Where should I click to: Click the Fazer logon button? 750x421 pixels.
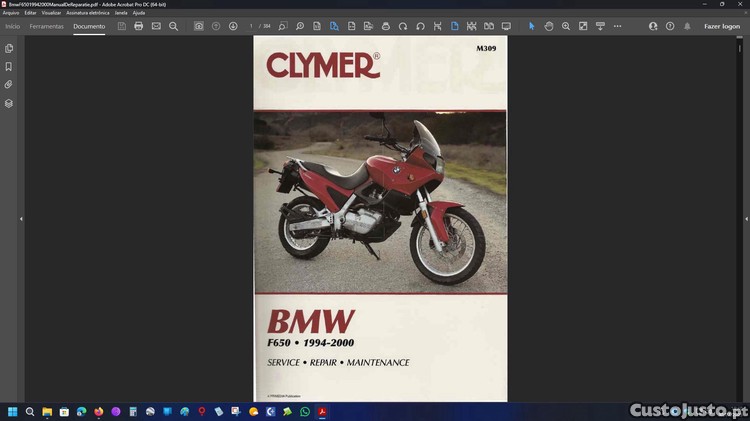[x=721, y=26]
